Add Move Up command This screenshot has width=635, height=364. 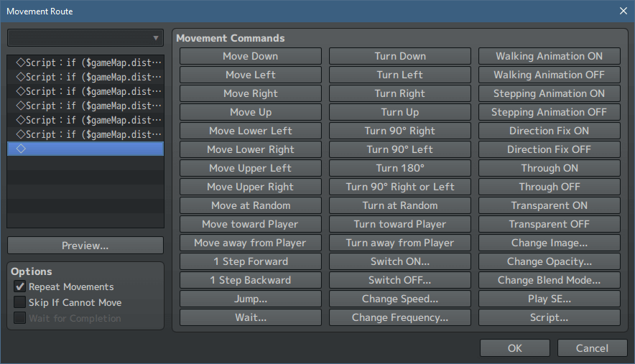point(251,112)
